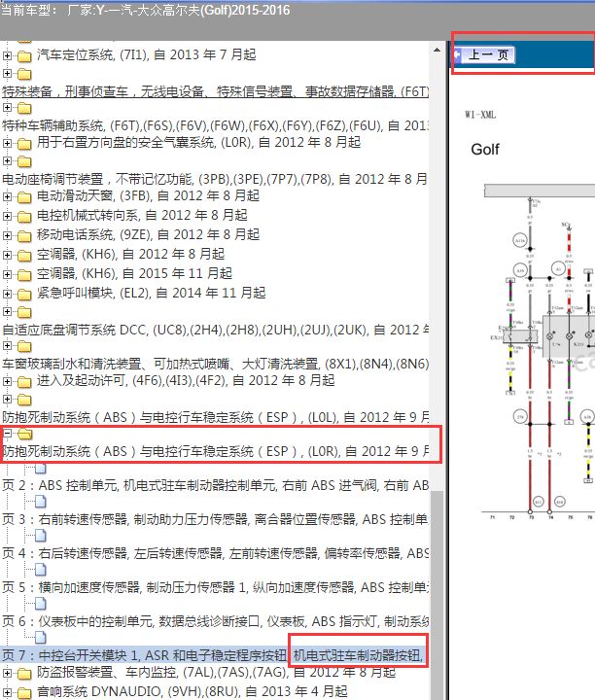The width and height of the screenshot is (595, 700).
Task: Select 紧急呼叫模块 (EL2) 自 2014 年 text
Action: (152, 293)
